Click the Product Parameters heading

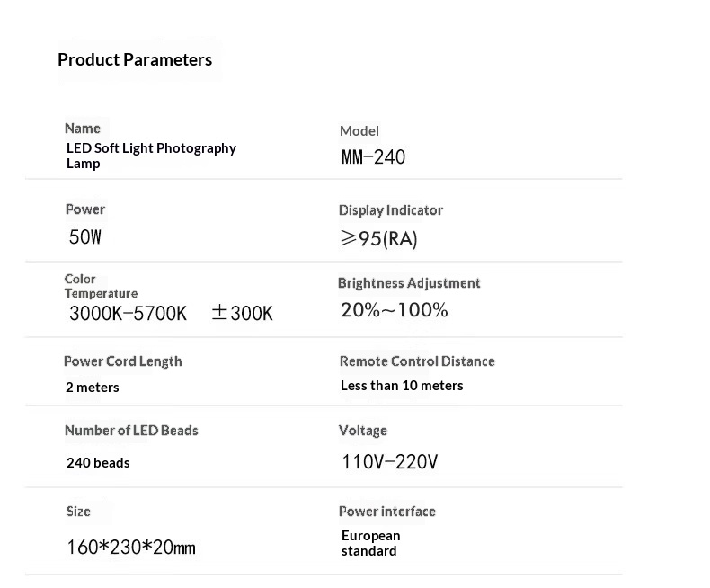coord(135,60)
